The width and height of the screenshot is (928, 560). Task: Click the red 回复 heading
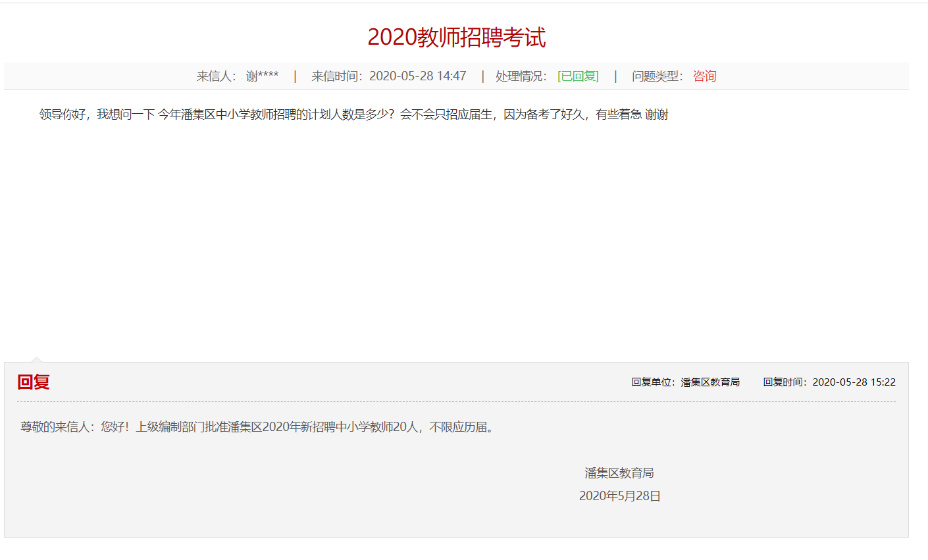[x=34, y=382]
